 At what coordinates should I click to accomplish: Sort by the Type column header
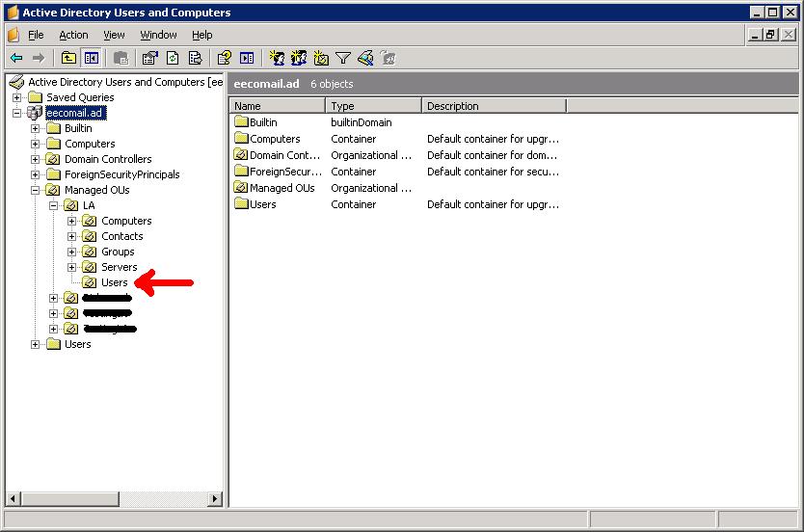[373, 106]
